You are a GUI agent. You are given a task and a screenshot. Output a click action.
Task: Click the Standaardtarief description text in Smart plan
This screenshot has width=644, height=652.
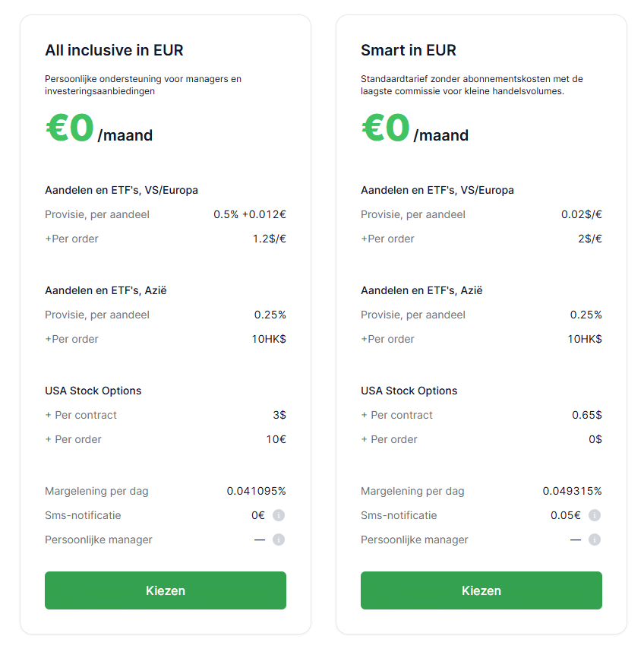pyautogui.click(x=472, y=85)
